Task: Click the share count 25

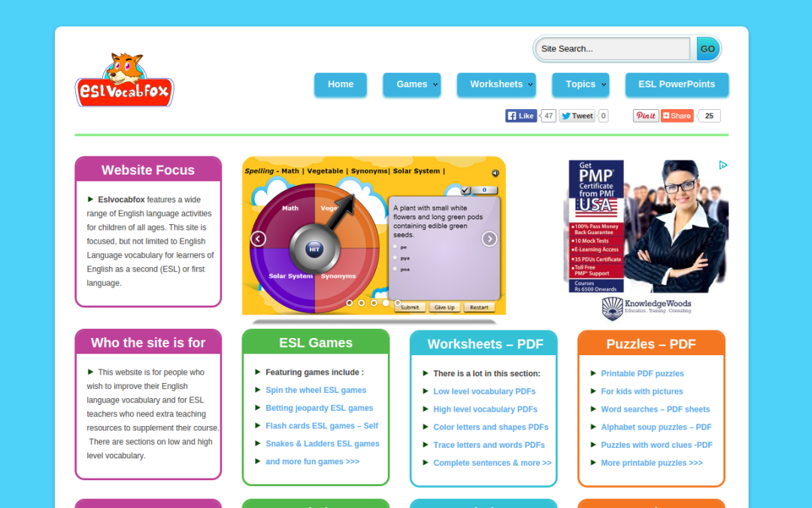Action: (x=709, y=116)
